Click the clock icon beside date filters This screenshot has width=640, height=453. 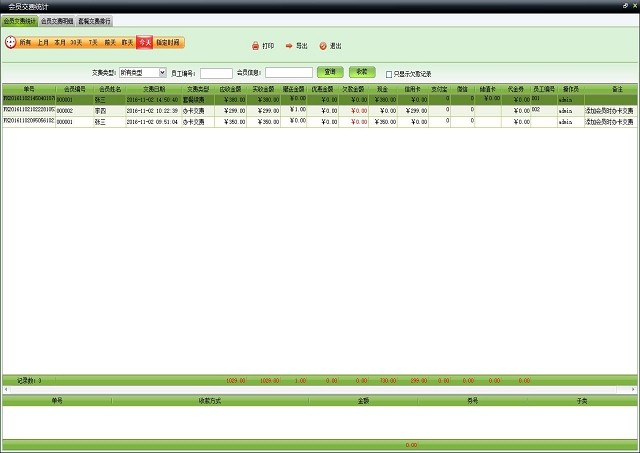pos(10,42)
